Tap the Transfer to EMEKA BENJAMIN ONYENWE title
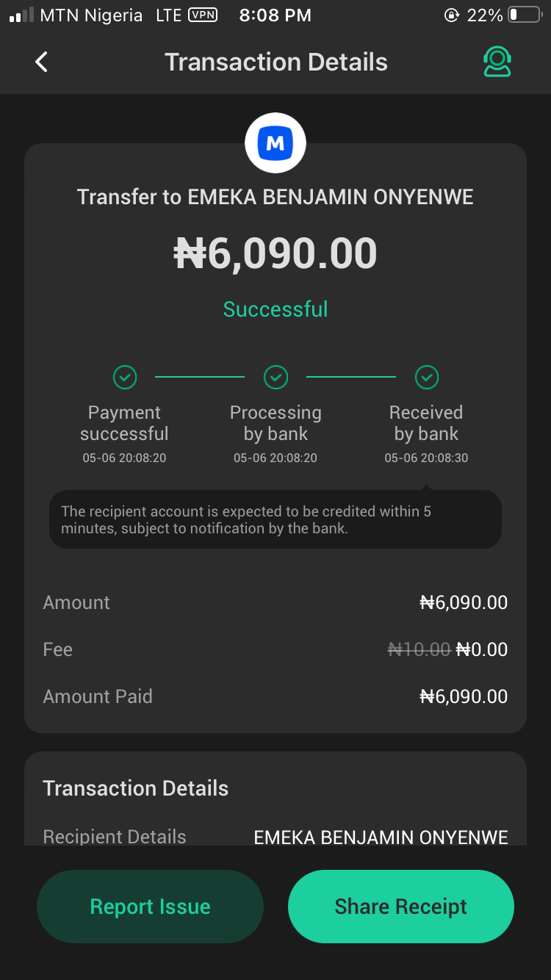The width and height of the screenshot is (551, 980). click(x=275, y=197)
